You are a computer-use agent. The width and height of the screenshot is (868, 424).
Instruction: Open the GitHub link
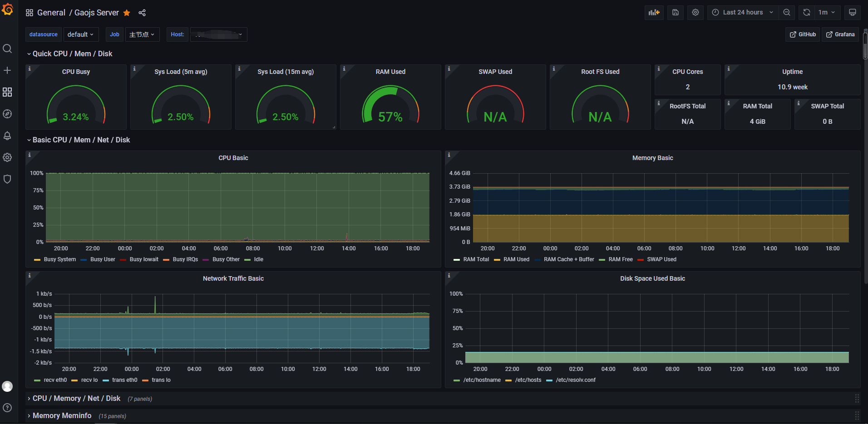(803, 34)
